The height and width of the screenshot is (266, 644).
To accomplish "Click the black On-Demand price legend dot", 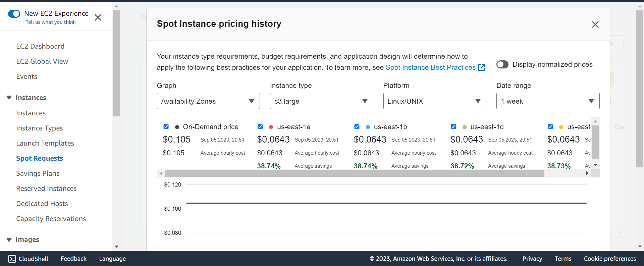I will [x=177, y=127].
